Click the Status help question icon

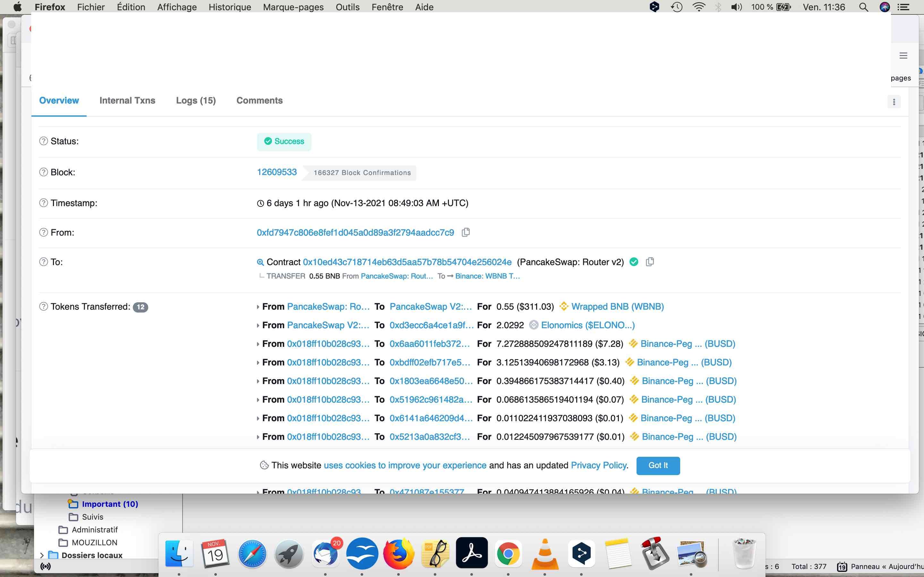pos(44,141)
